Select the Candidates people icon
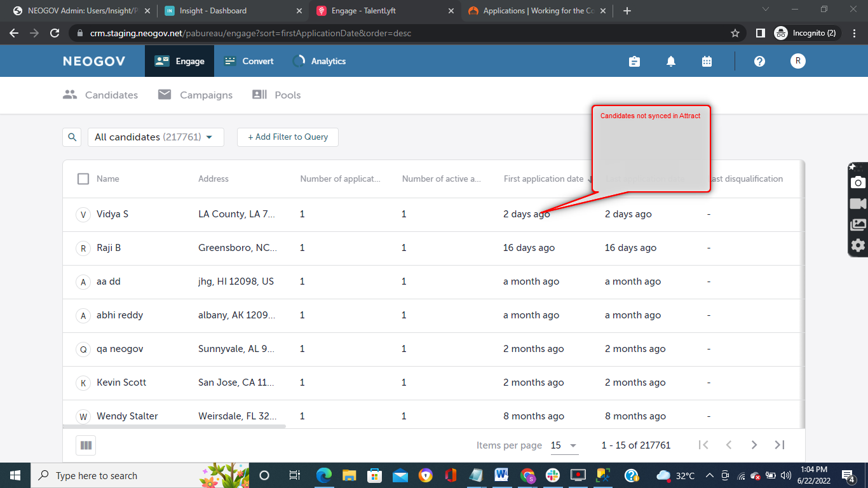The width and height of the screenshot is (868, 488). (x=71, y=94)
